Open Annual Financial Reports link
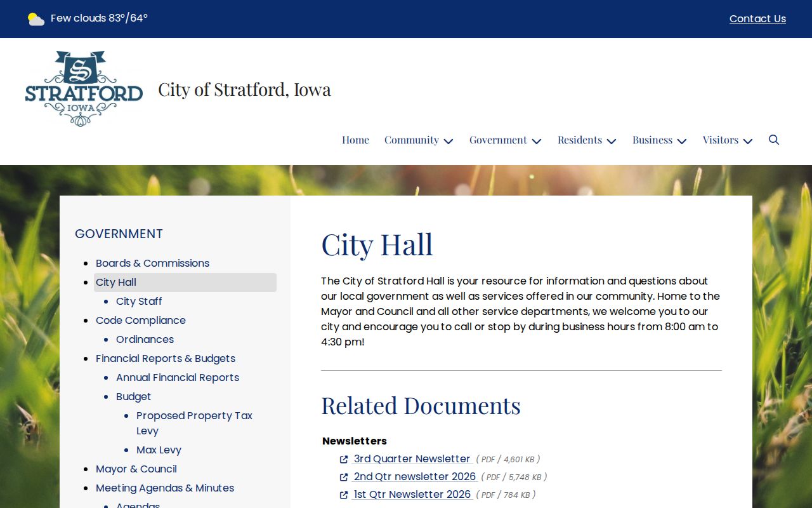The image size is (812, 508). (x=178, y=377)
